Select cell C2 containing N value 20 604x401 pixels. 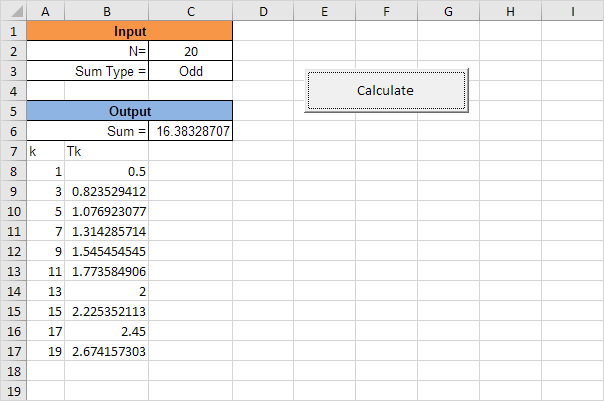coord(190,51)
